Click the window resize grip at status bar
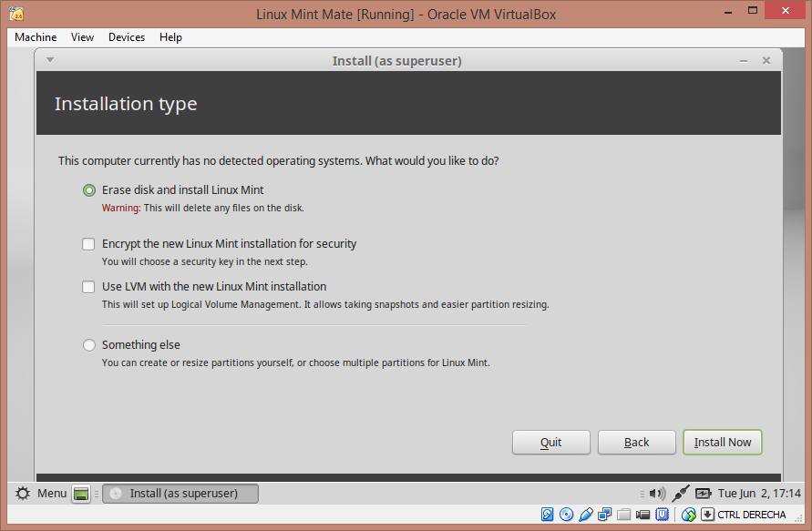Viewport: 812px width, 531px height. (798, 516)
